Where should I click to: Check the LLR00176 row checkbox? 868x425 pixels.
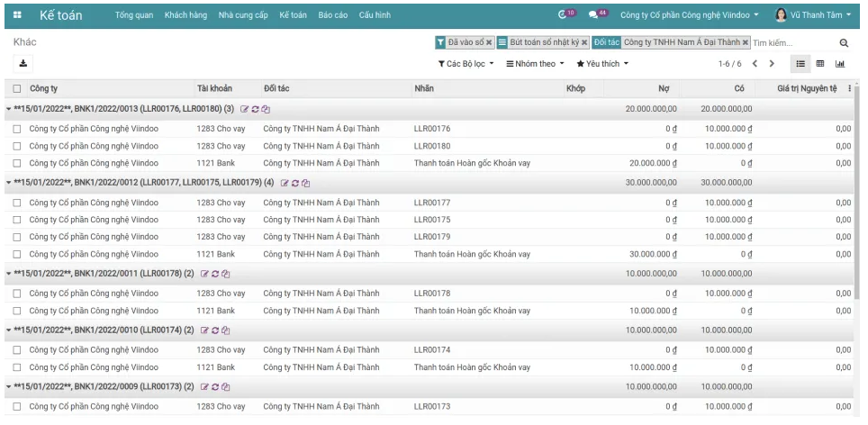click(x=17, y=129)
